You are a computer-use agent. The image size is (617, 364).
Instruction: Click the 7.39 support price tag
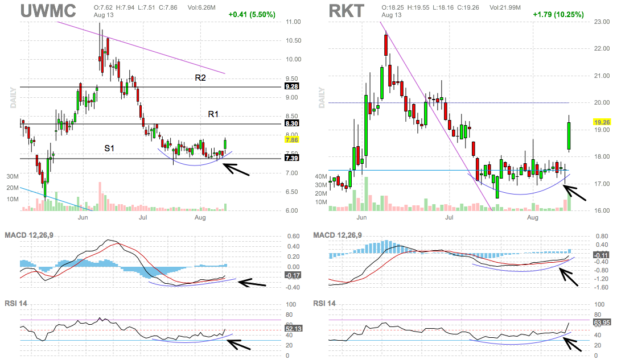pyautogui.click(x=291, y=158)
